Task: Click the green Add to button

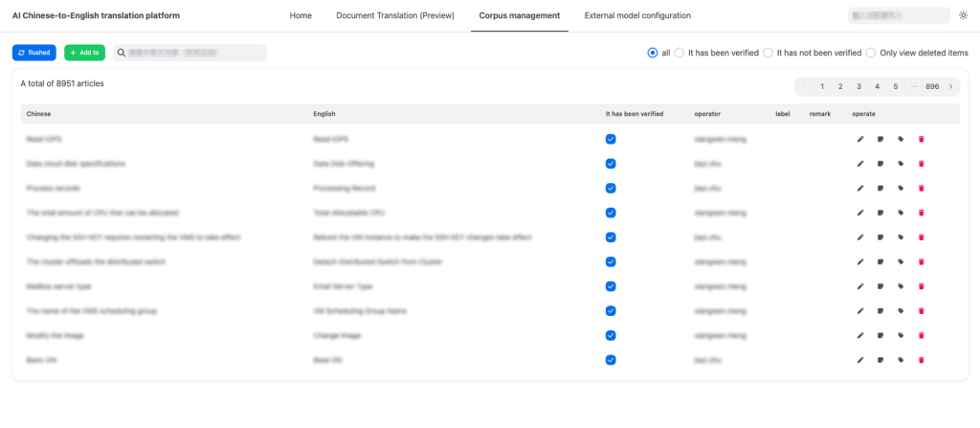Action: 84,53
